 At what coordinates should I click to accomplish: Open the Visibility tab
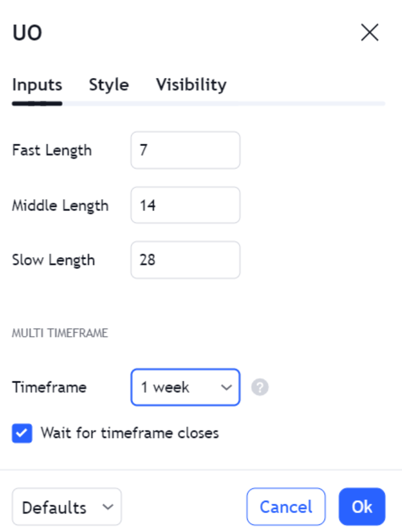(191, 85)
